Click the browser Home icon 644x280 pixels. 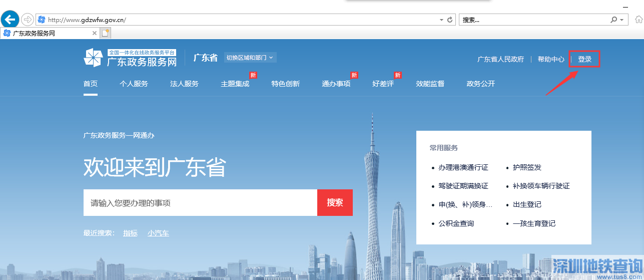638,20
